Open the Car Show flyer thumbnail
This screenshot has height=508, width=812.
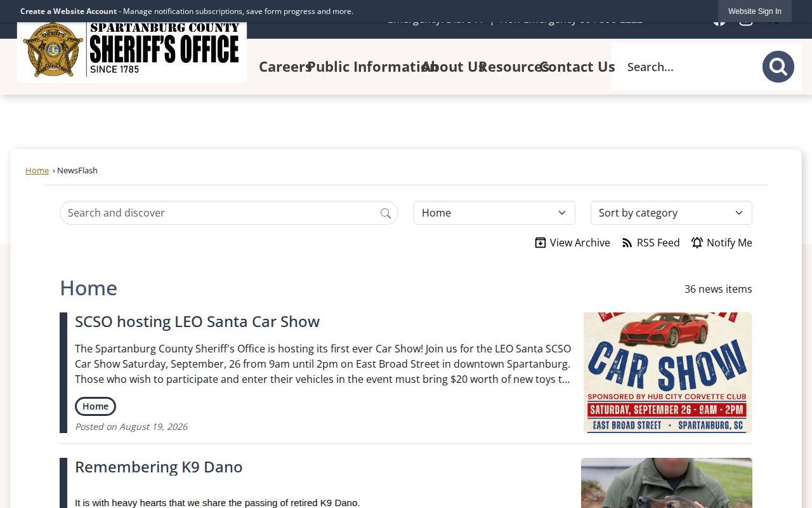[668, 373]
